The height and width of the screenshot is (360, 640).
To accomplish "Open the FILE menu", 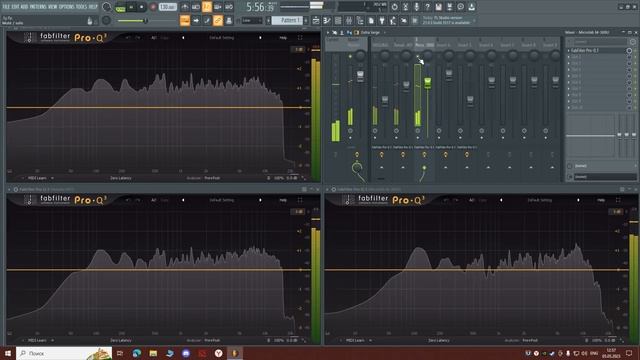I will coord(6,7).
